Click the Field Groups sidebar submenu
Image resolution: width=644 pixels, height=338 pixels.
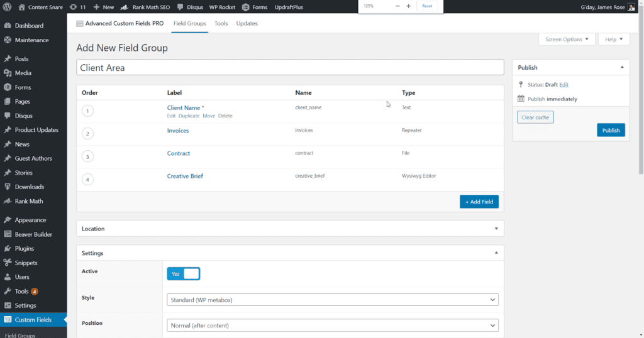pos(20,335)
